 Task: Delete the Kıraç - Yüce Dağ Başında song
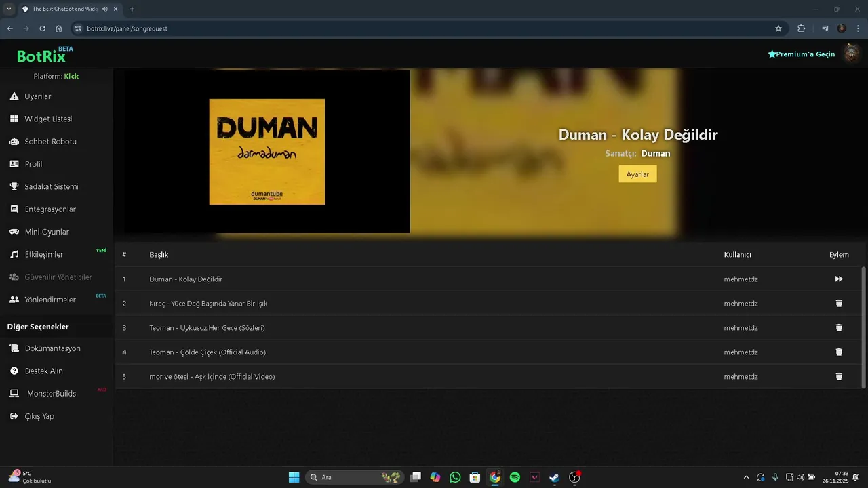839,304
